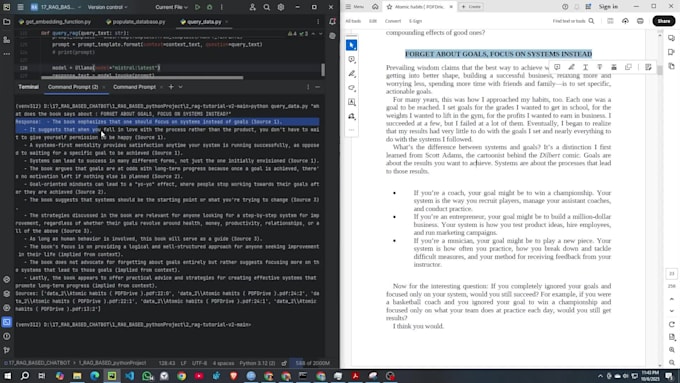The image size is (680, 383).
Task: Open PyCharm IDE settings gear
Action: (x=281, y=7)
